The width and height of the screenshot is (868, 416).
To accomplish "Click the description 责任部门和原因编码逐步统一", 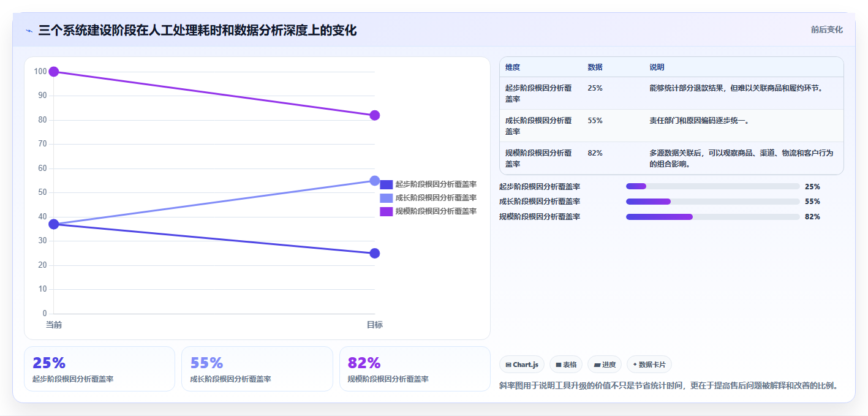I will coord(700,121).
